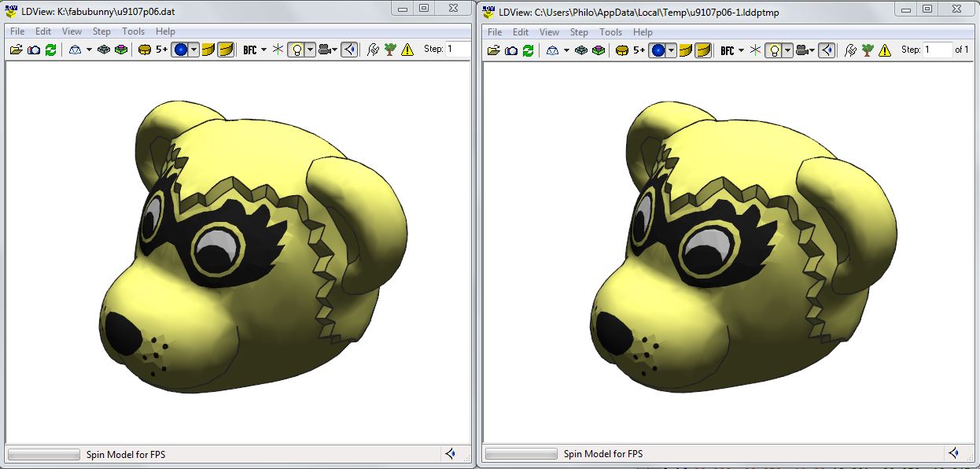Open Edit menu in left LDView window

[x=43, y=31]
